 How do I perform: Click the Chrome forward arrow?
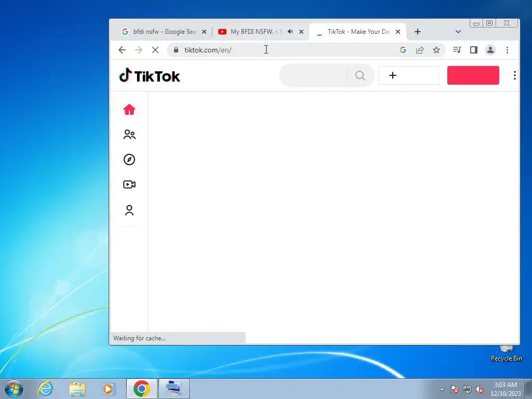click(138, 50)
